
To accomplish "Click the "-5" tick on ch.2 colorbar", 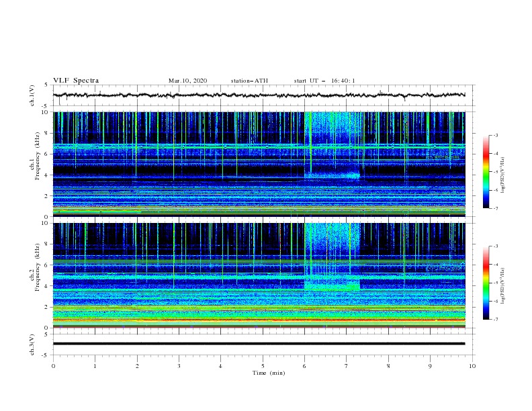I will 495,283.
